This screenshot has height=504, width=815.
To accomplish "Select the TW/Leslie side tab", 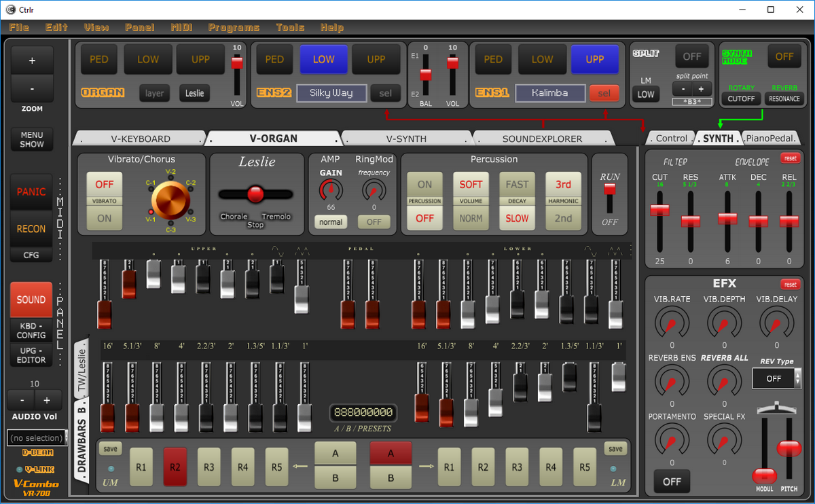I will pos(81,370).
